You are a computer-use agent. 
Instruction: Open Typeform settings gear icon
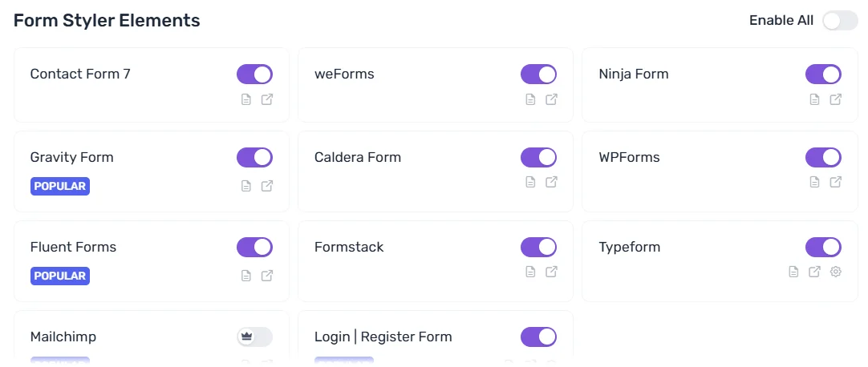point(836,272)
